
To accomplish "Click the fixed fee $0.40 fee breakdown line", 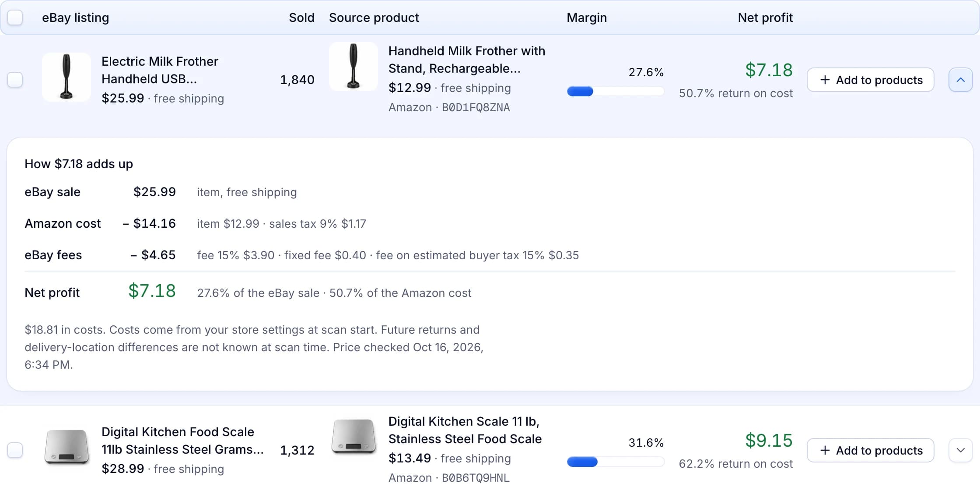I will click(x=325, y=255).
